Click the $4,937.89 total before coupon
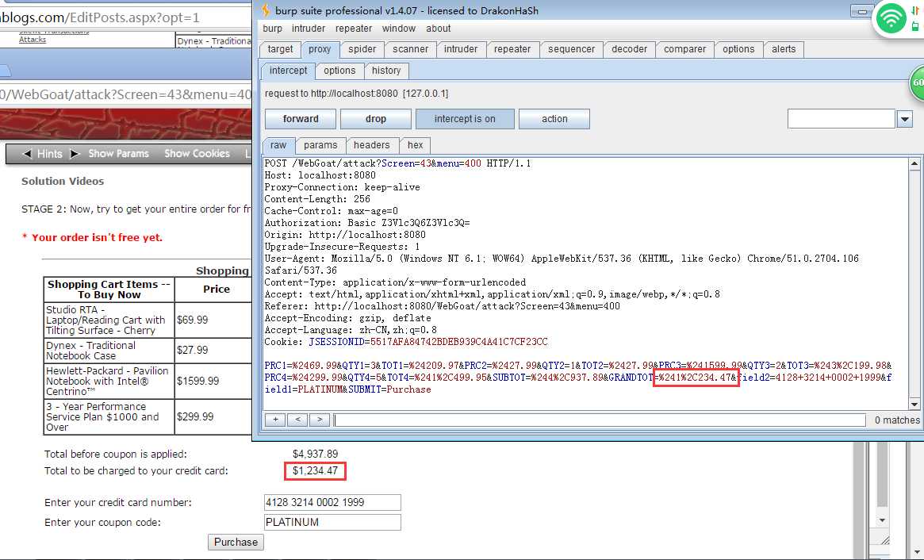 tap(315, 454)
